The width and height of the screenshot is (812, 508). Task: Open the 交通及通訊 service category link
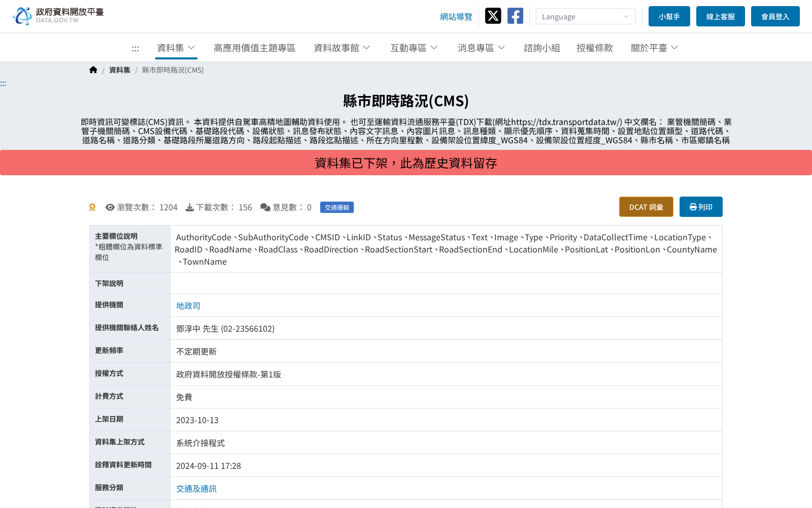(x=196, y=489)
